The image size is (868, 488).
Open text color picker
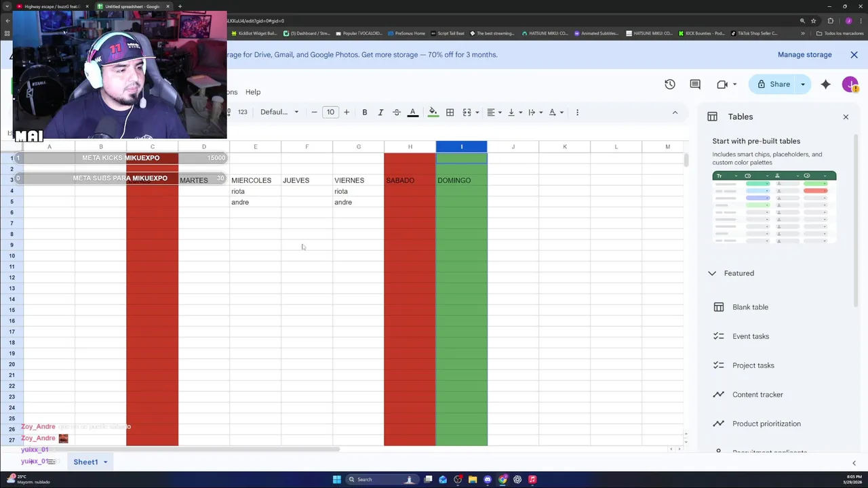click(412, 113)
